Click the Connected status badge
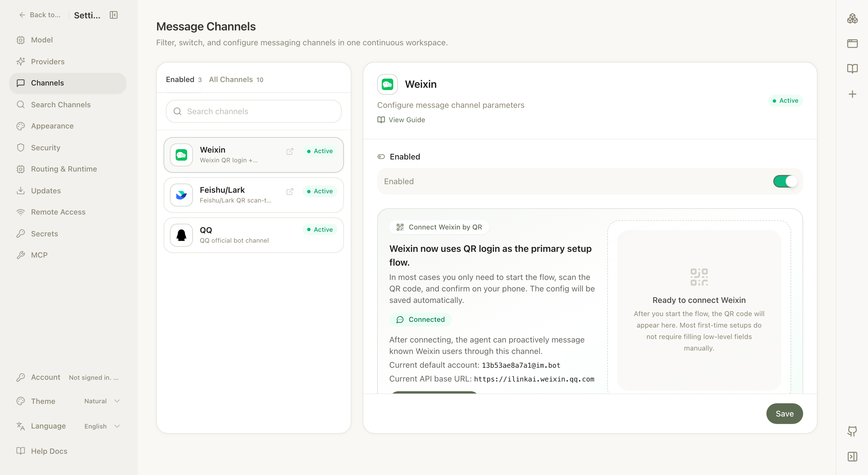Image resolution: width=868 pixels, height=475 pixels. point(420,320)
